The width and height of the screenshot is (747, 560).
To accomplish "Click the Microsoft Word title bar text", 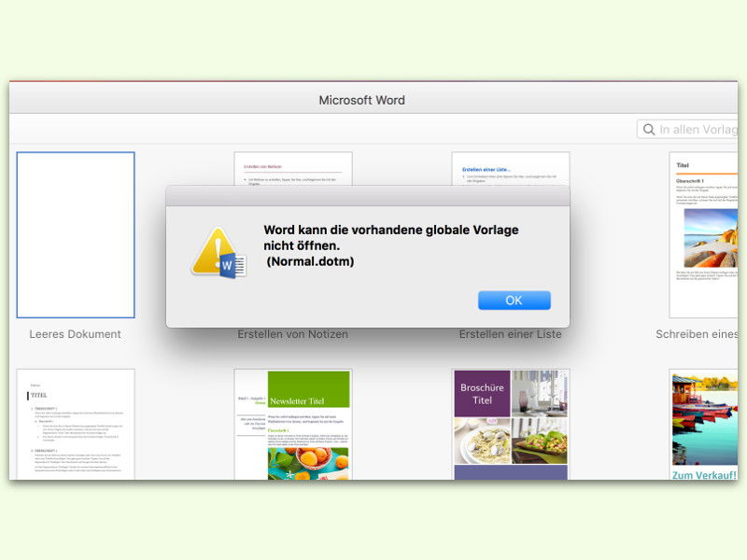I will [363, 100].
